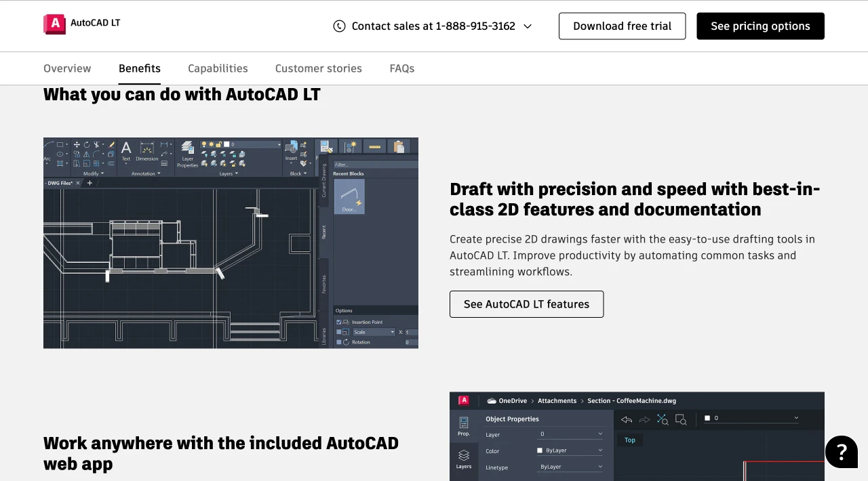
Task: Click the Dimension tool icon
Action: pos(147,148)
